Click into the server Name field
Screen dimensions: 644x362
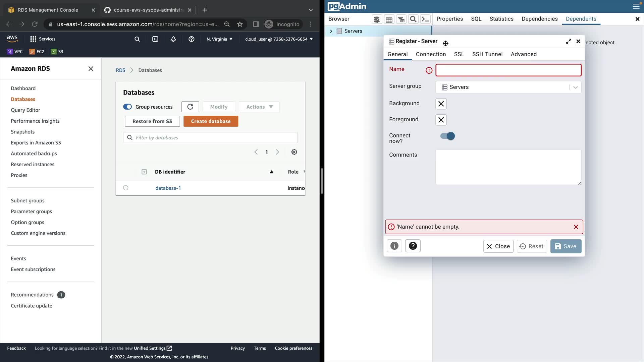(x=508, y=70)
